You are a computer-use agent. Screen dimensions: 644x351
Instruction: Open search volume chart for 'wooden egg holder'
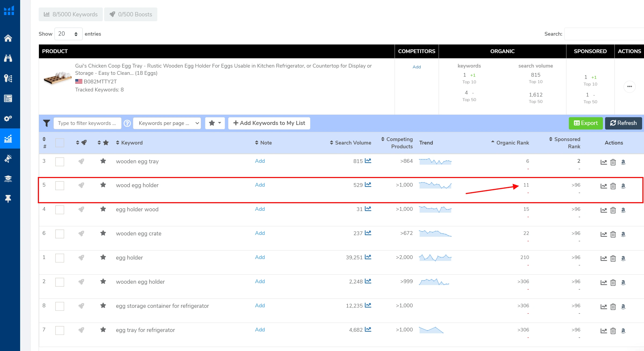point(368,281)
